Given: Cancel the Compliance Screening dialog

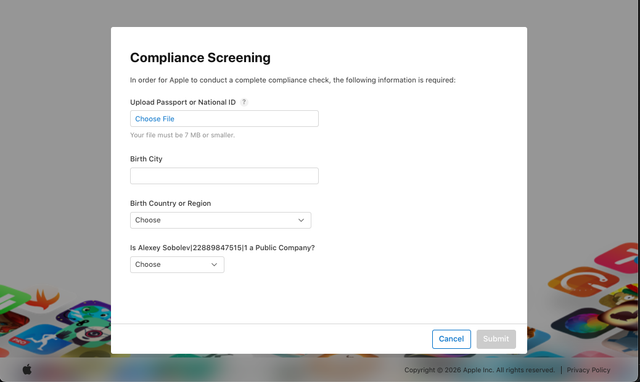Looking at the screenshot, I should click(x=451, y=339).
